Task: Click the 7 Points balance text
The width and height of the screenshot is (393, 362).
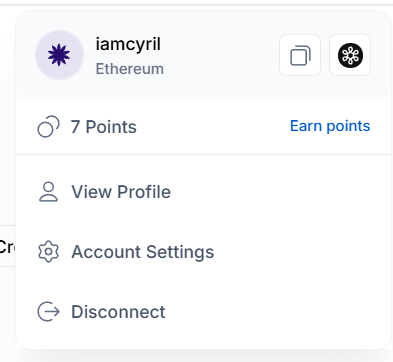Action: click(104, 127)
